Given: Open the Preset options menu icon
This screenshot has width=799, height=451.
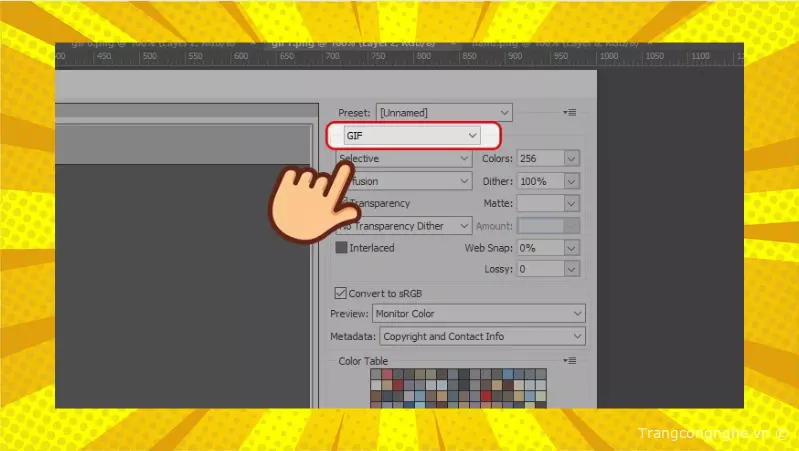Looking at the screenshot, I should click(x=570, y=112).
